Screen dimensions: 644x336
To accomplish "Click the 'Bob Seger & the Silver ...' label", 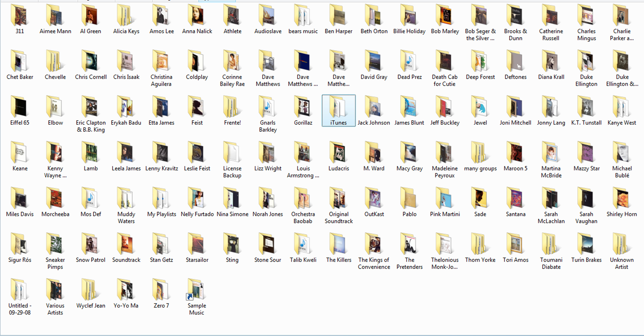I will 480,35.
